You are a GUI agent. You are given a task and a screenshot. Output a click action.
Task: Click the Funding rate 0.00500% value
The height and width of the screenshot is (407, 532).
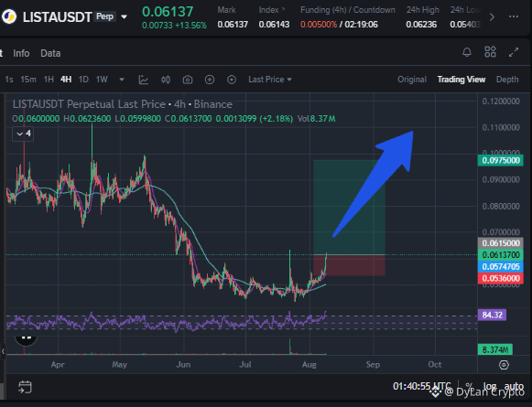click(319, 25)
